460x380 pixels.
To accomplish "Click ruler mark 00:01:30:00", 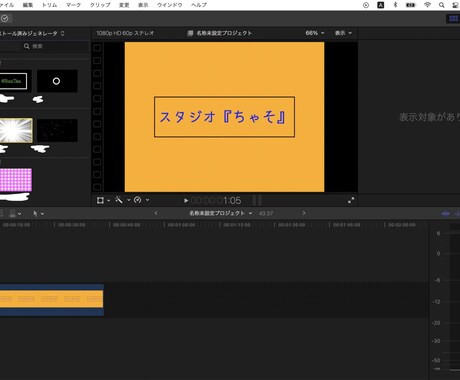I will coord(292,225).
